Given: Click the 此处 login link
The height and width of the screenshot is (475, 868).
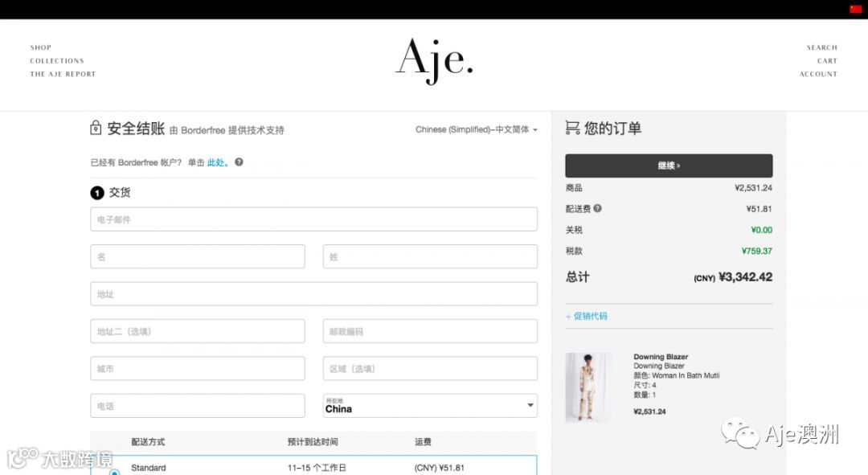Looking at the screenshot, I should 218,162.
